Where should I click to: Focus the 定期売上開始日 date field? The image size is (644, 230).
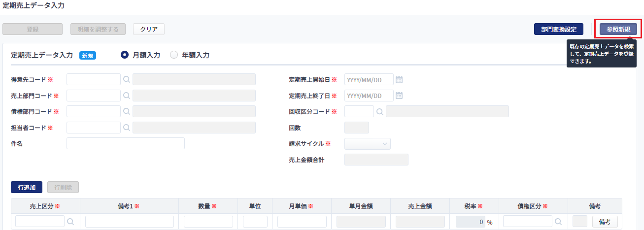tap(369, 80)
